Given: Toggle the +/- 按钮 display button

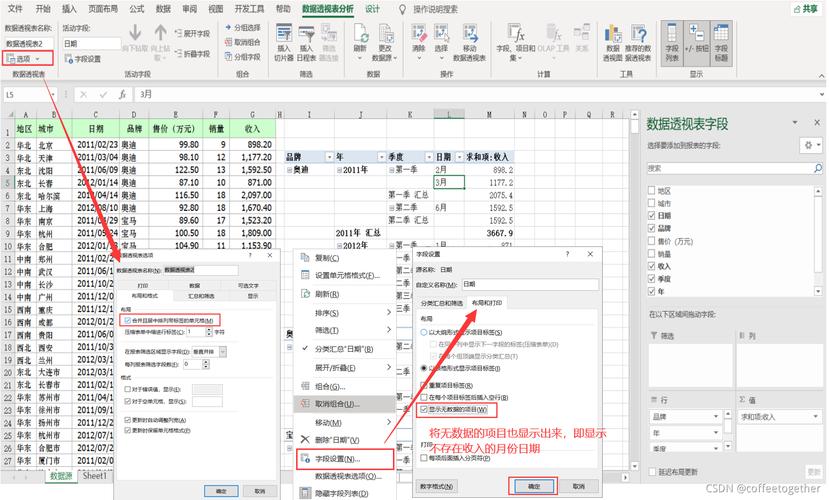Looking at the screenshot, I should coord(697,43).
